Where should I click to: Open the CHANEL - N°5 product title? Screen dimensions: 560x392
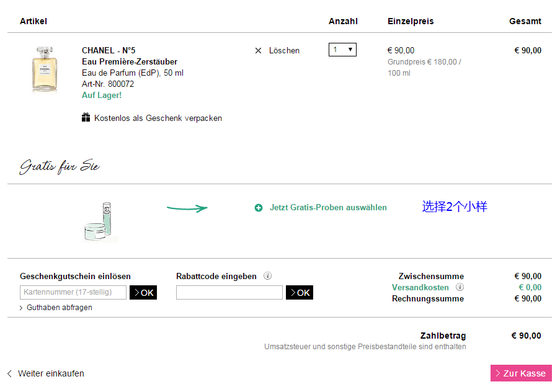[x=109, y=50]
